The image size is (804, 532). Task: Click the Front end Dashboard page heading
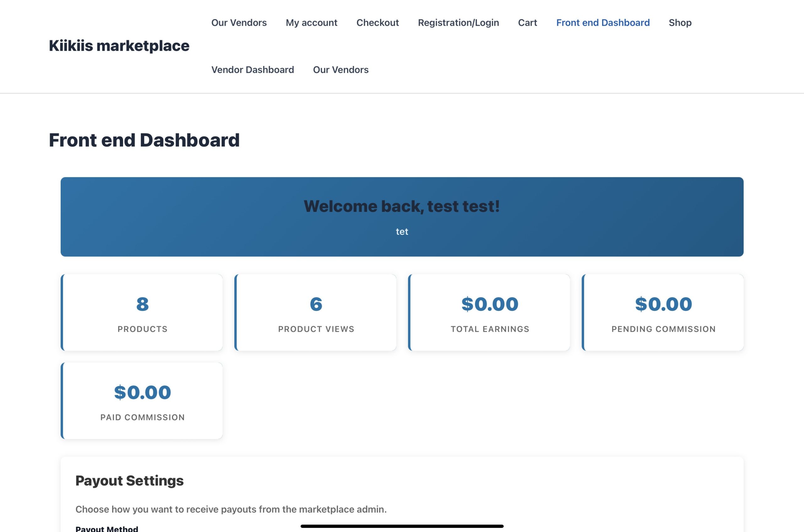click(144, 140)
